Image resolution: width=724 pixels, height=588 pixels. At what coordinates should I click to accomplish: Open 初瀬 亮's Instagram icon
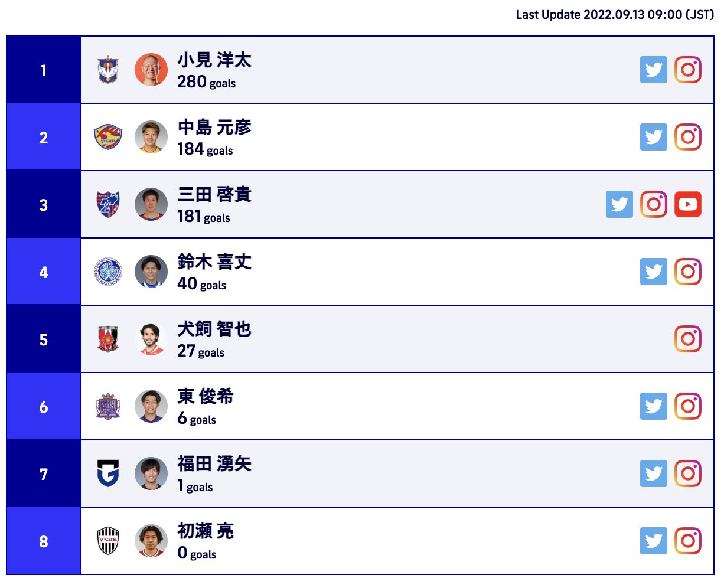pyautogui.click(x=688, y=541)
